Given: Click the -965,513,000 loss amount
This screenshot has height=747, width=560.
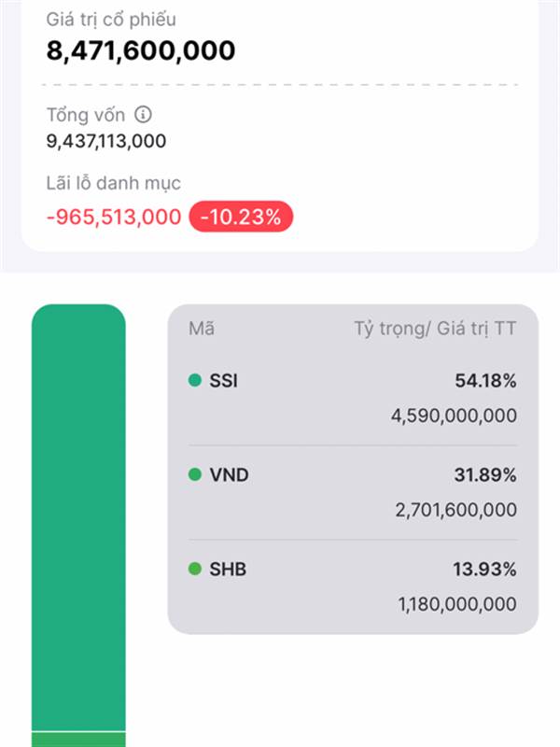Looking at the screenshot, I should click(114, 217).
